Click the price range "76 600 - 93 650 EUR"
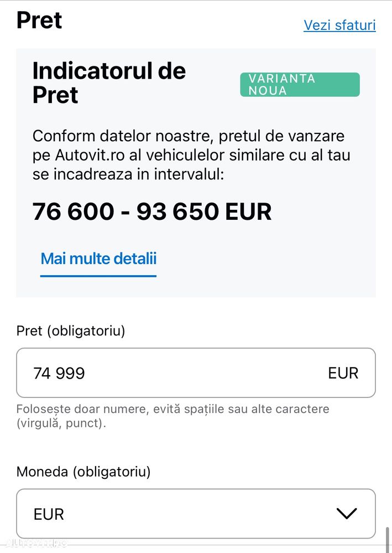Screen dimensions: 392x553 [152, 211]
